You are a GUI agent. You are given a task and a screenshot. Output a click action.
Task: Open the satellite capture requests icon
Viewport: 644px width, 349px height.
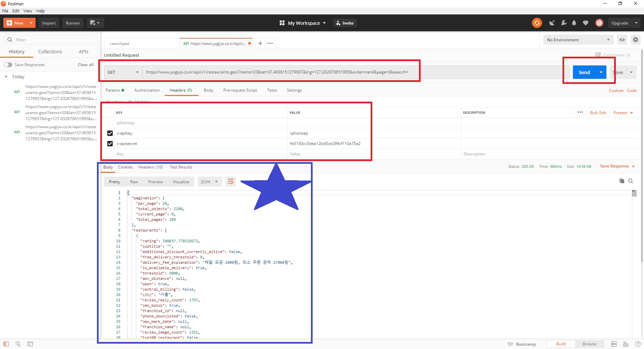[x=552, y=23]
